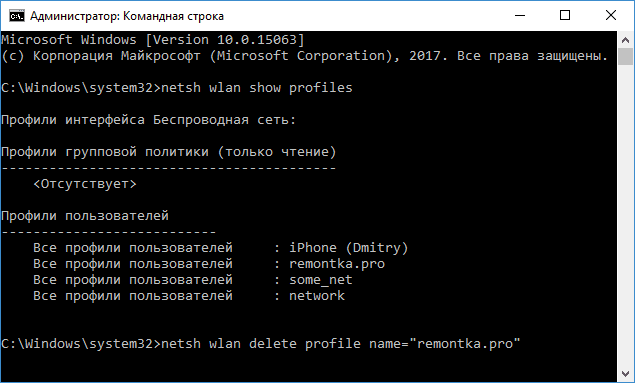Screen dimensions: 635x383
Task: Click the 'some_net' profile name
Action: (x=321, y=280)
